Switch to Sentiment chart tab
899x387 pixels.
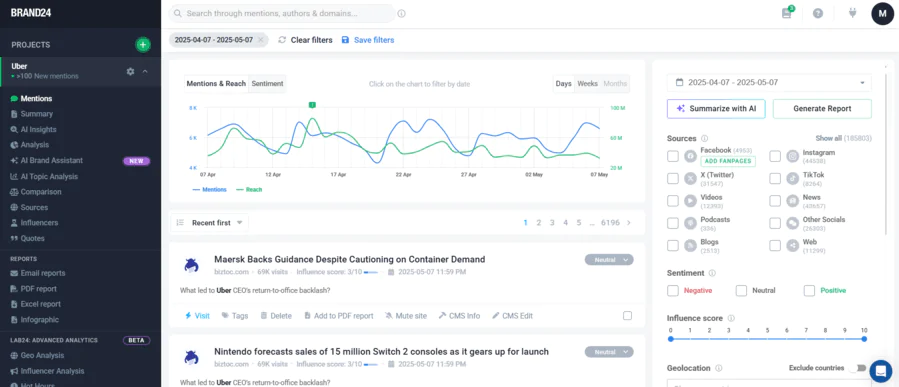[x=267, y=84]
